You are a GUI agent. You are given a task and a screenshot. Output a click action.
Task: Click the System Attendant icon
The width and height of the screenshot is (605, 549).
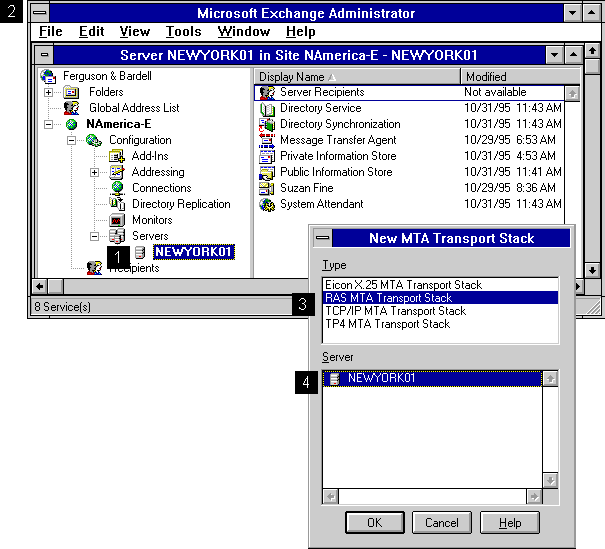(267, 204)
